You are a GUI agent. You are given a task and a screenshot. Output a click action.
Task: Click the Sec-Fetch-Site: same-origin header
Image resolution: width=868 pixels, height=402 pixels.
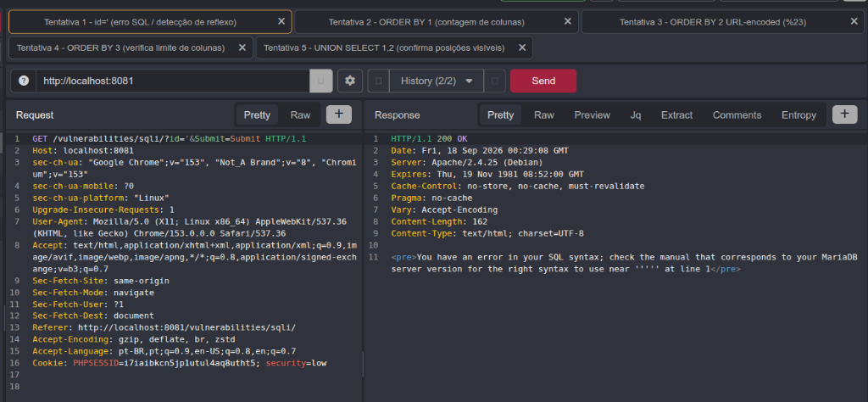pos(101,281)
